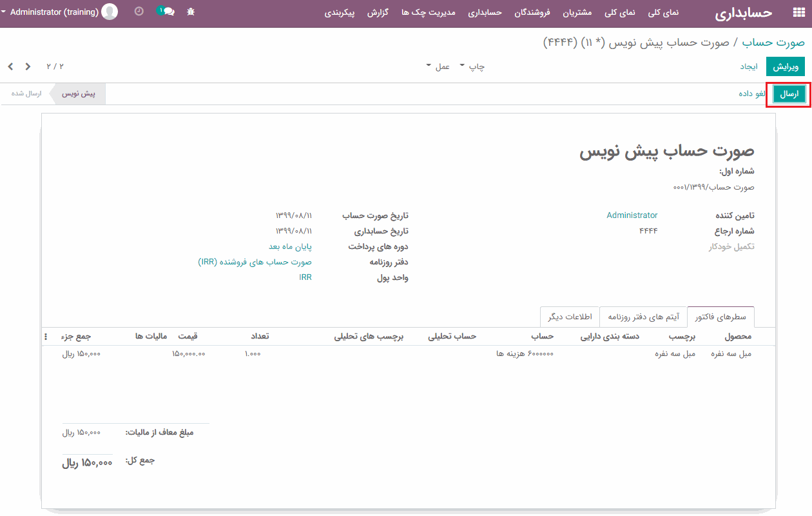The height and width of the screenshot is (516, 812).
Task: Click 6000000 هزینه ها account cell
Action: [525, 353]
